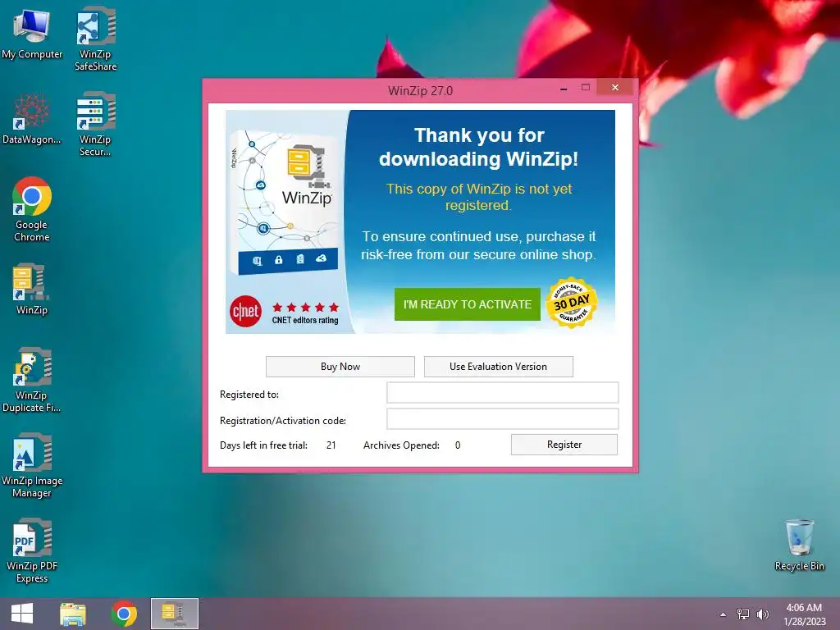
Task: Choose Use Evaluation Version
Action: coord(498,367)
